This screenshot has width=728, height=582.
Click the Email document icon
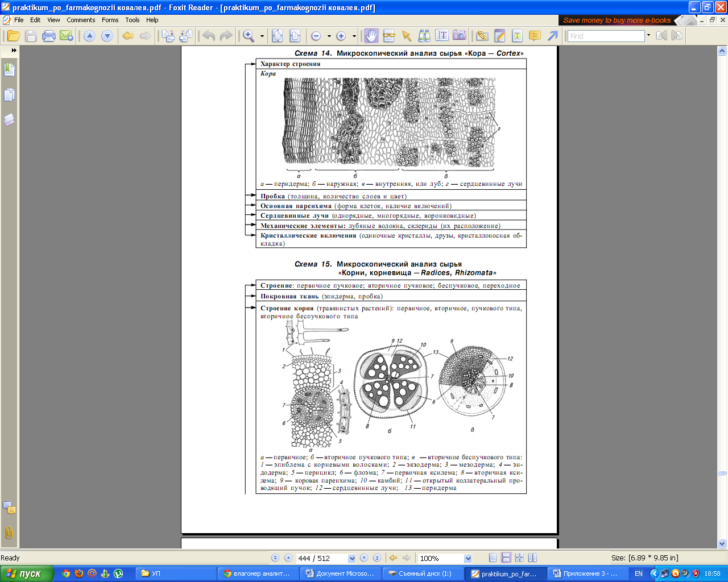pyautogui.click(x=67, y=36)
